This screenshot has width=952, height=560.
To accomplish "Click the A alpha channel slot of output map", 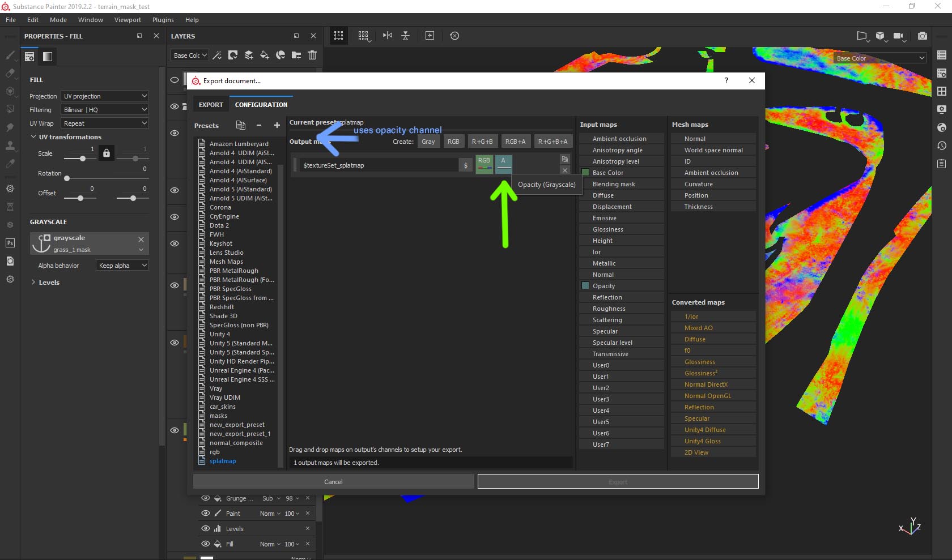I will tap(503, 164).
